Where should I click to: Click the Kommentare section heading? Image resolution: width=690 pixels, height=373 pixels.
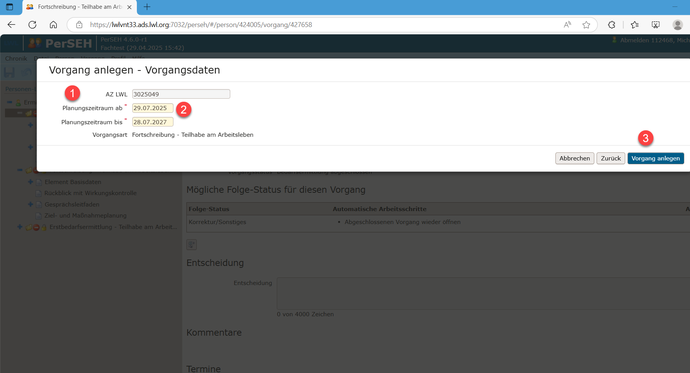coord(214,333)
